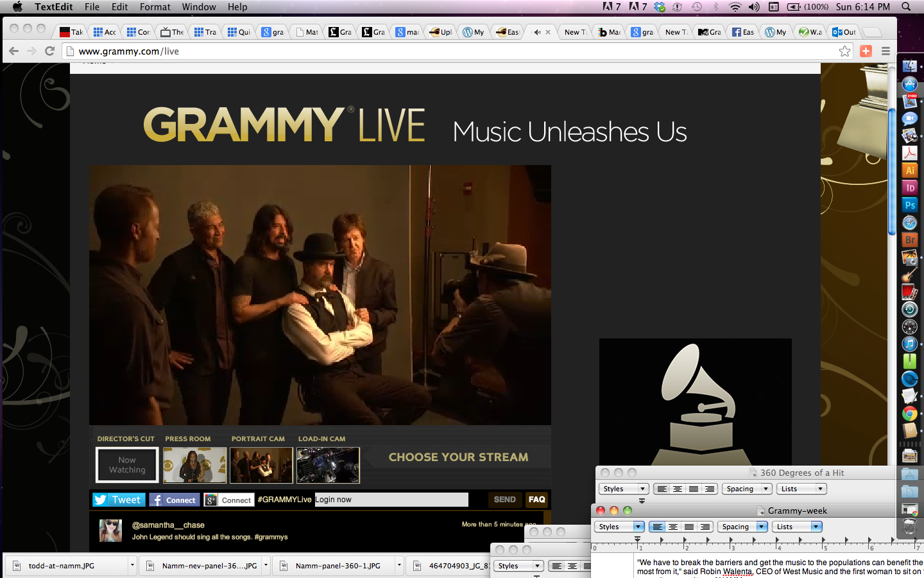Switch to the "Tak" Chrome tab
924x578 pixels.
[x=71, y=32]
